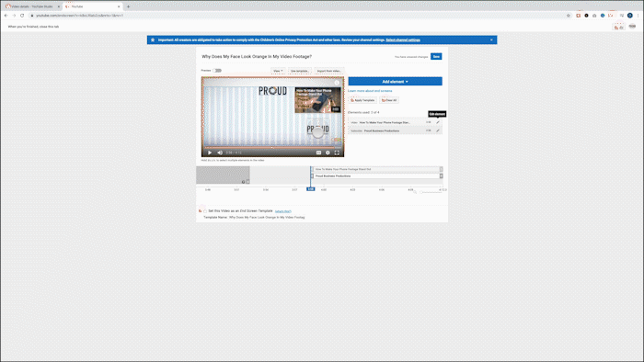Image resolution: width=644 pixels, height=362 pixels.
Task: Play the video in the end screen editor
Action: [x=210, y=153]
